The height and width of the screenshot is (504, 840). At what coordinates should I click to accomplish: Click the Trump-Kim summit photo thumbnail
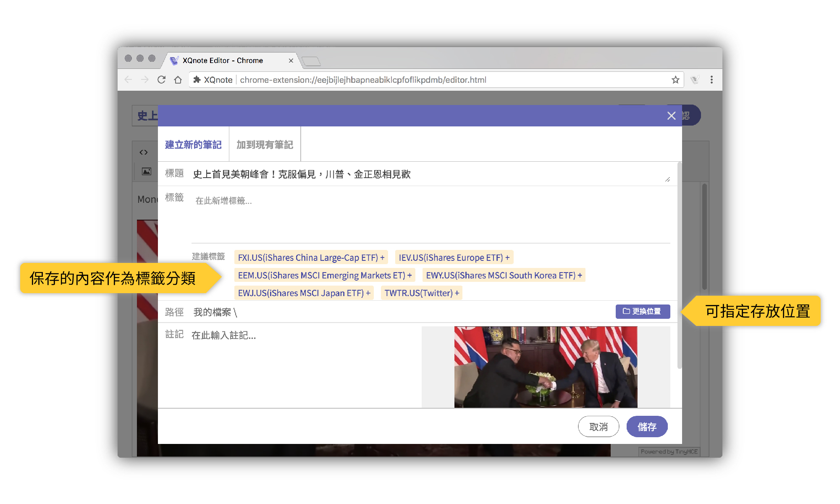pyautogui.click(x=545, y=367)
